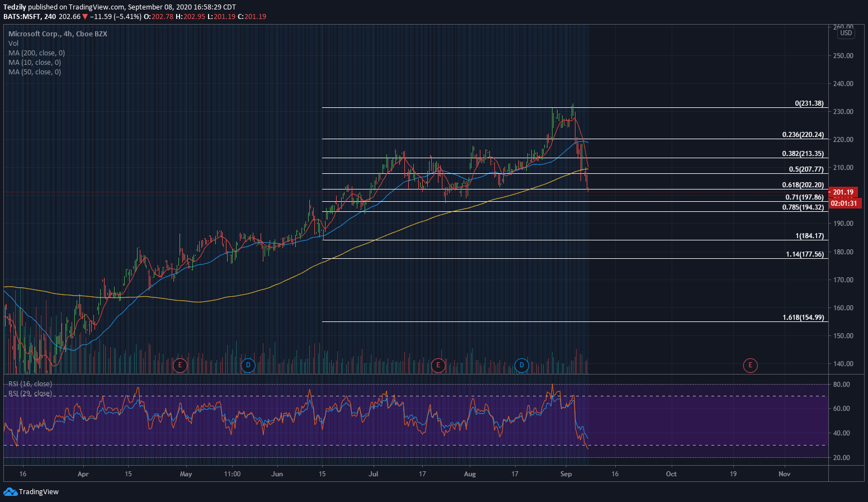This screenshot has width=868, height=502.
Task: Open the dividend marker in mid-August
Action: pyautogui.click(x=521, y=366)
